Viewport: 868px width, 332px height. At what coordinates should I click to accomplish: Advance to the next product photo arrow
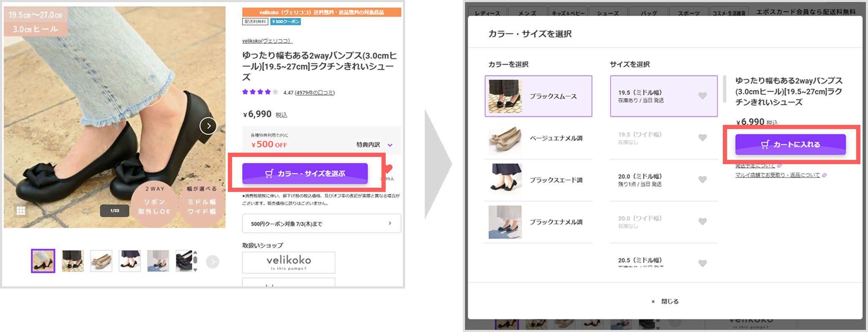pos(208,126)
